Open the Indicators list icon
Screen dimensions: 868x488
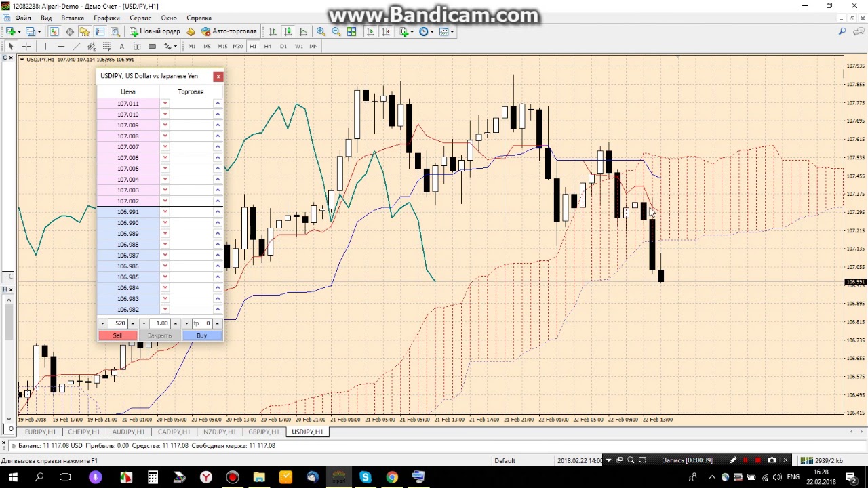point(404,31)
